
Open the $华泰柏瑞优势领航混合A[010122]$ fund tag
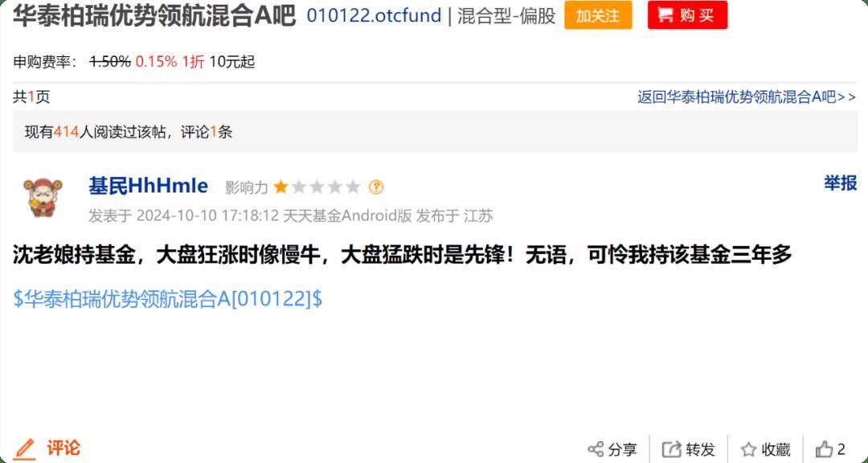coord(168,299)
